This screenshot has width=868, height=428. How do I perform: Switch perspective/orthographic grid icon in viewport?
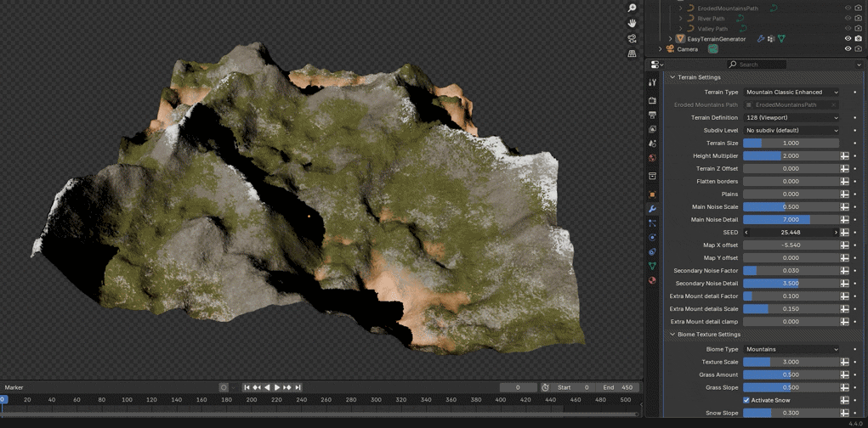tap(632, 53)
